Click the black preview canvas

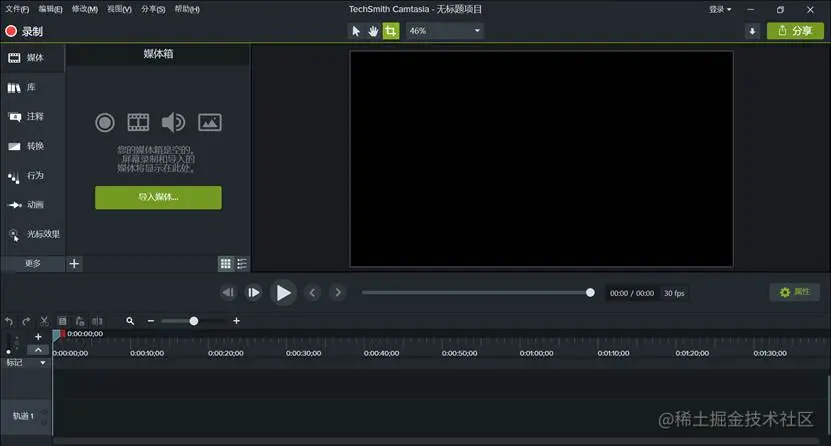pyautogui.click(x=542, y=159)
